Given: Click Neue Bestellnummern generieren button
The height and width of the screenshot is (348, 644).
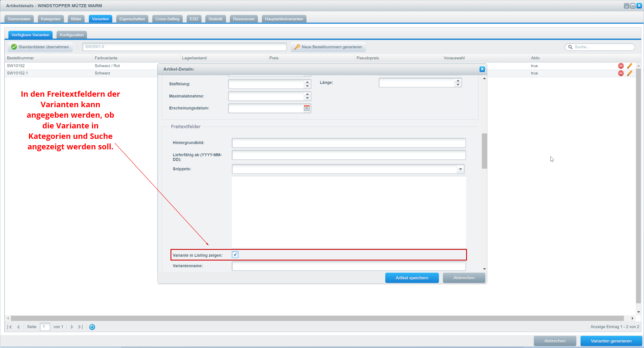Looking at the screenshot, I should pyautogui.click(x=328, y=47).
